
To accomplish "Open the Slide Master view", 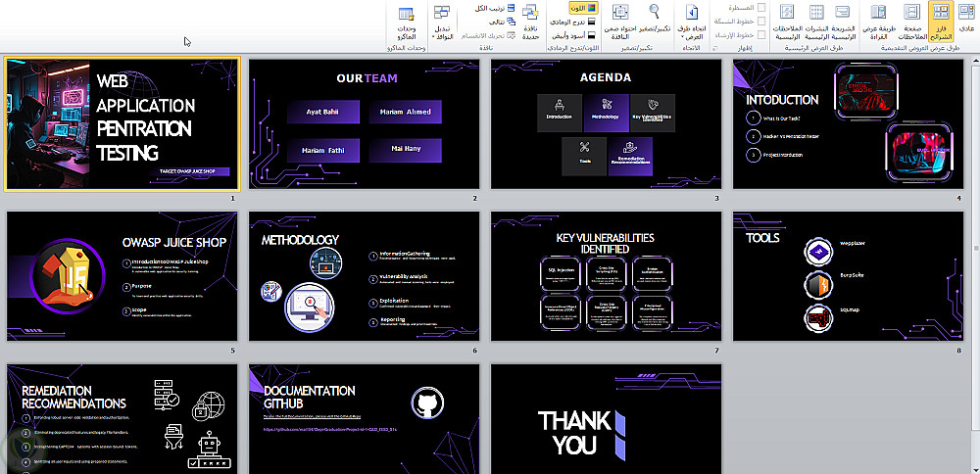I will (x=843, y=21).
